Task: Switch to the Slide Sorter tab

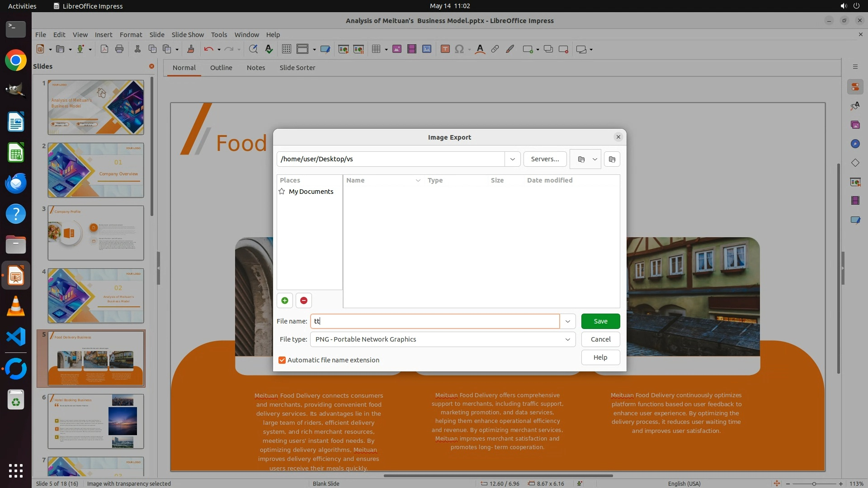Action: [x=297, y=68]
